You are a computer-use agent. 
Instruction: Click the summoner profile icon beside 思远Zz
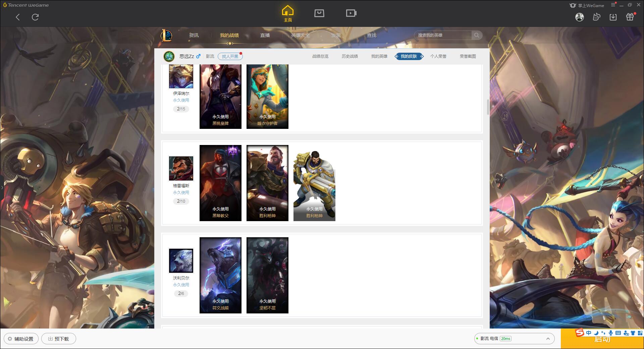click(169, 56)
